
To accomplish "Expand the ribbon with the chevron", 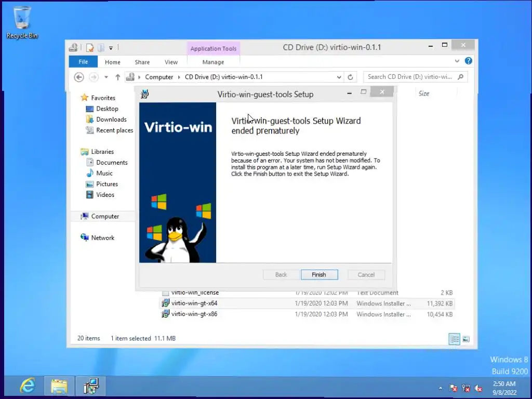I will coord(457,61).
